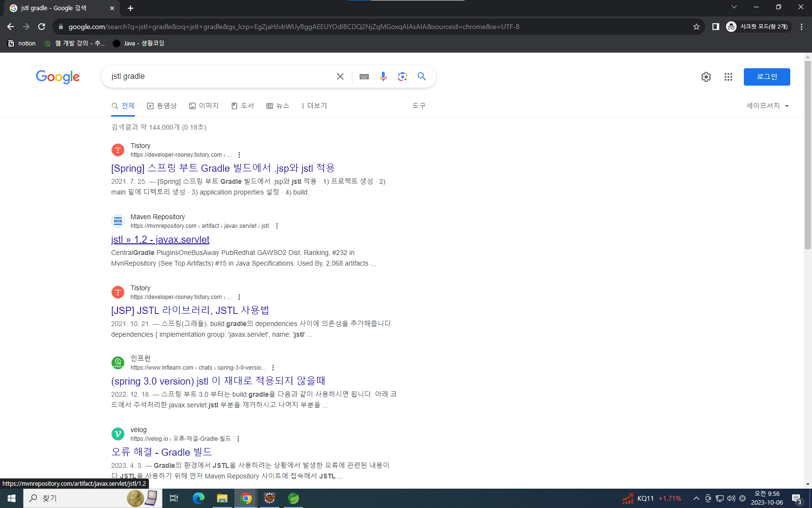812x508 pixels.
Task: Open 오류 해결 - Gradle 빌드 result
Action: pos(161,452)
